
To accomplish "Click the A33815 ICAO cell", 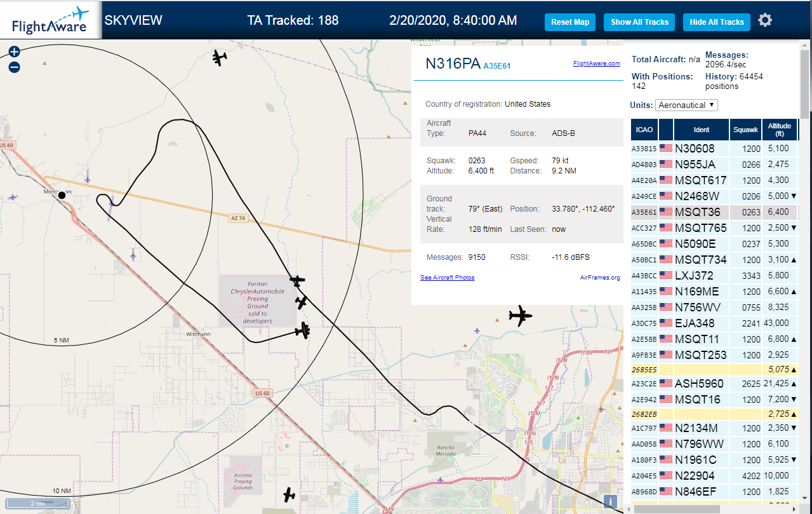I will coord(644,149).
